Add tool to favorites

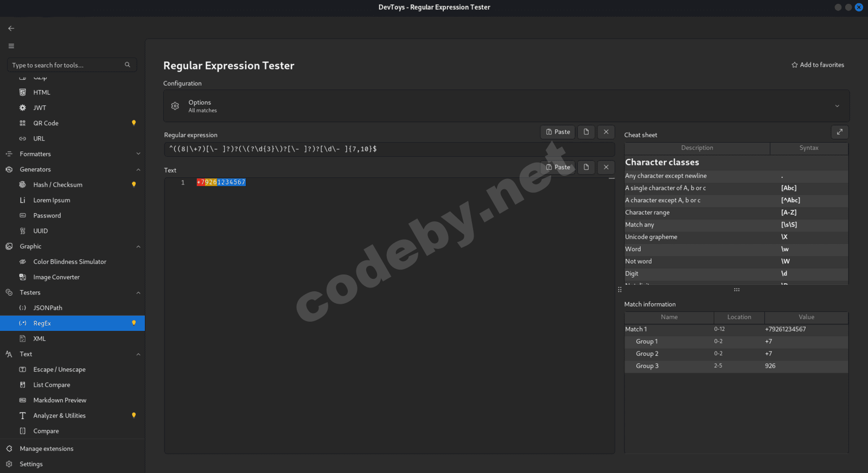pos(818,65)
